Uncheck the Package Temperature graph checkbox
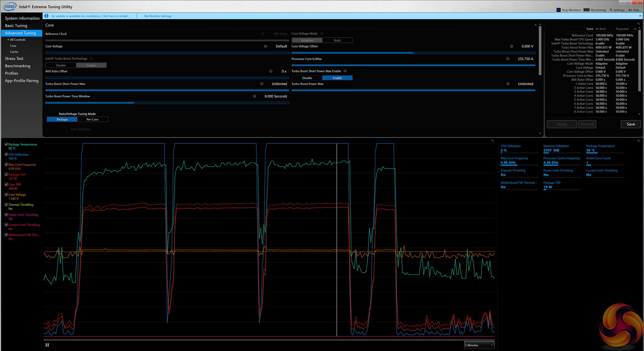Screen dimensions: 644x351 click(x=6, y=144)
